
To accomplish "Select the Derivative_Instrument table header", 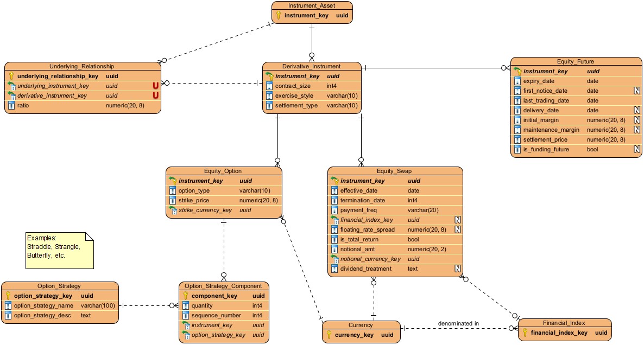I will point(312,66).
